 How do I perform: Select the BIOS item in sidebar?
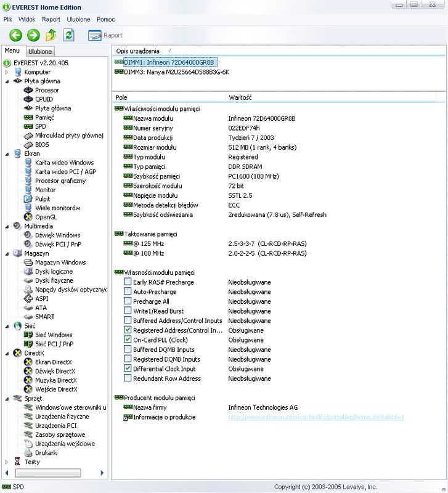[42, 144]
